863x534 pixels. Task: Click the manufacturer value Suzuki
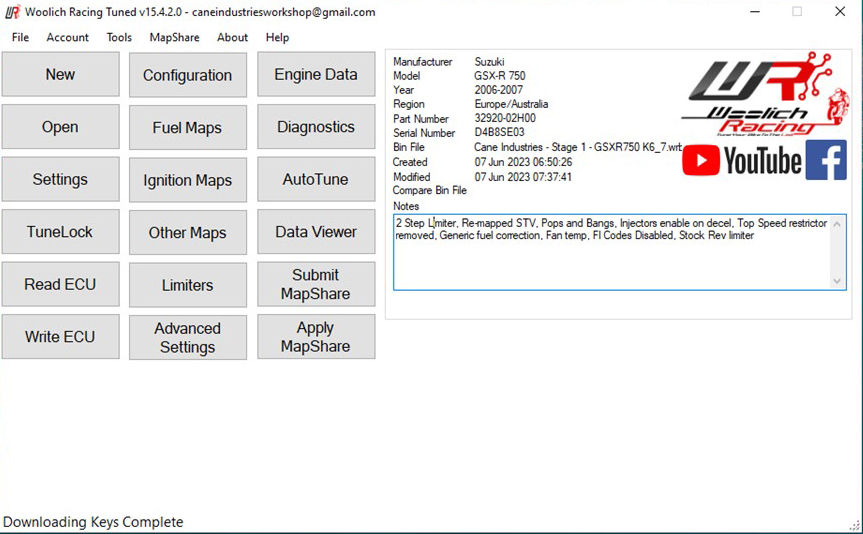click(x=489, y=62)
